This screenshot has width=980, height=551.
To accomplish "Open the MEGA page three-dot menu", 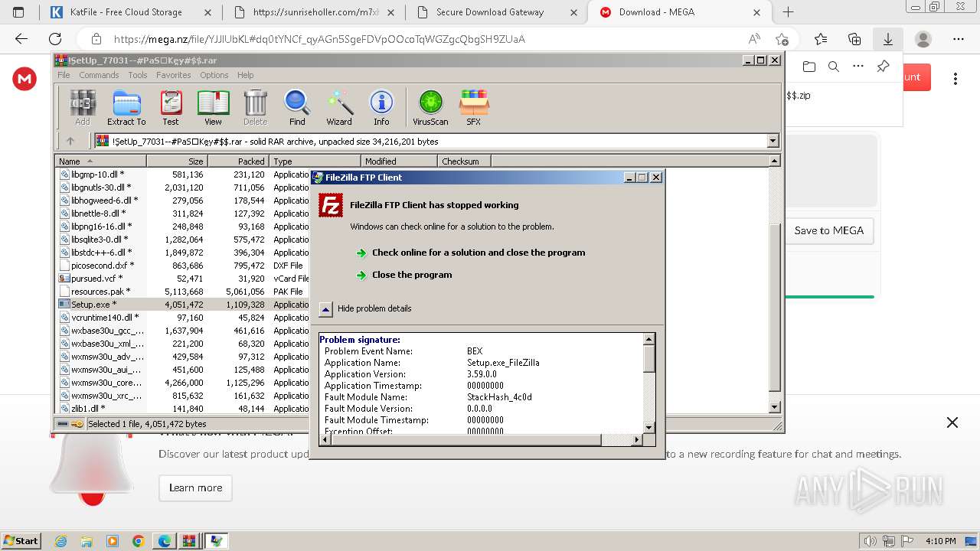I will pyautogui.click(x=955, y=78).
